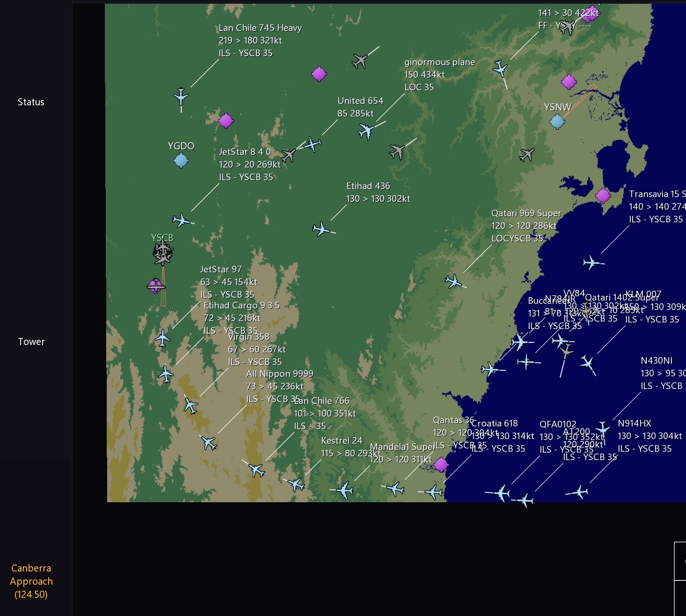Image resolution: width=686 pixels, height=616 pixels.
Task: Select the YSNW airport marker
Action: click(557, 122)
